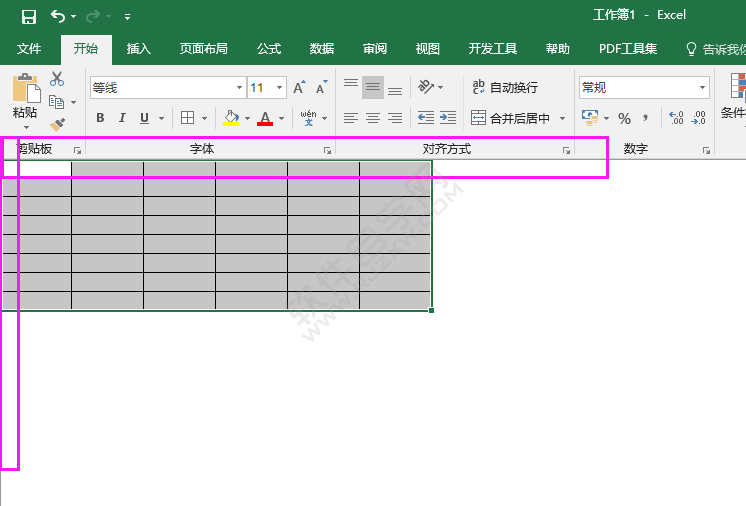
Task: Customize the quick access toolbar
Action: coord(127,17)
